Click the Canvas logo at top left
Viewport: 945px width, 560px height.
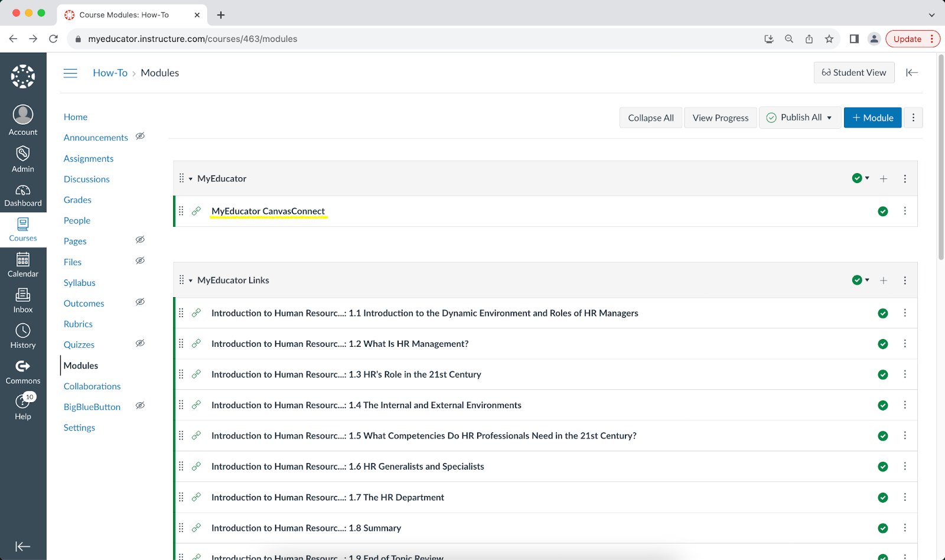coord(23,76)
